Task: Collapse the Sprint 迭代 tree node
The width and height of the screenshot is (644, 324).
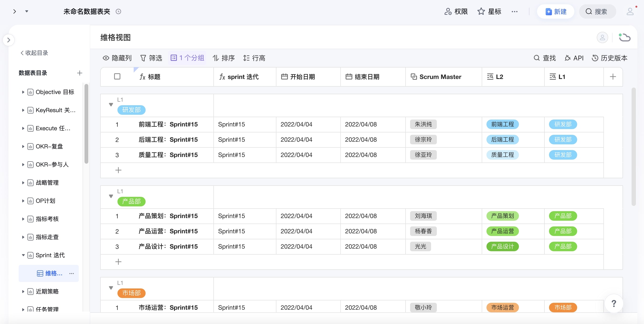Action: tap(23, 255)
